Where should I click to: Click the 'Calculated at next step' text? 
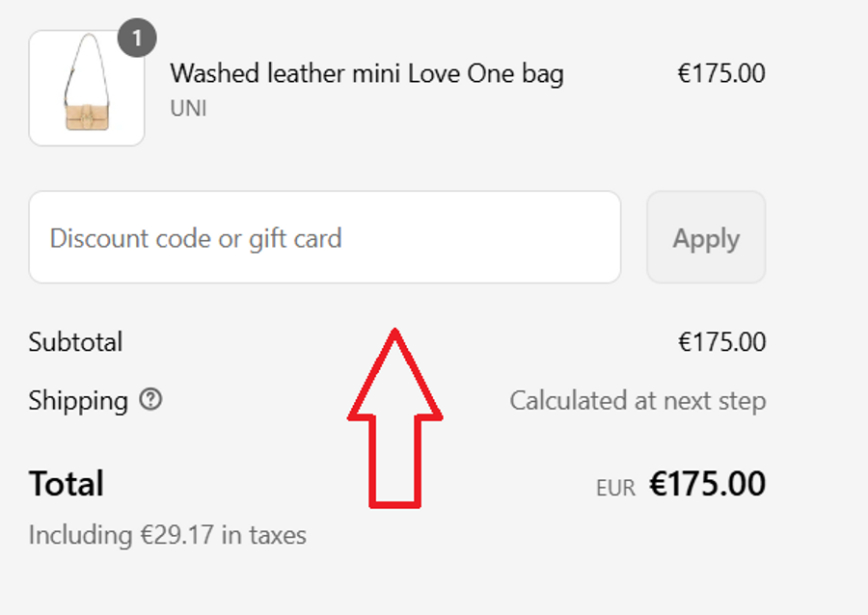point(637,400)
